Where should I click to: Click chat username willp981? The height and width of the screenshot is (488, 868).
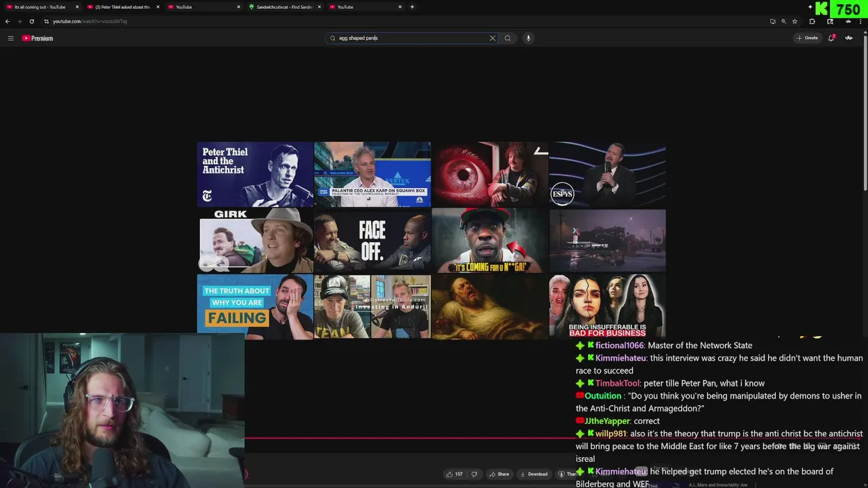pos(611,434)
